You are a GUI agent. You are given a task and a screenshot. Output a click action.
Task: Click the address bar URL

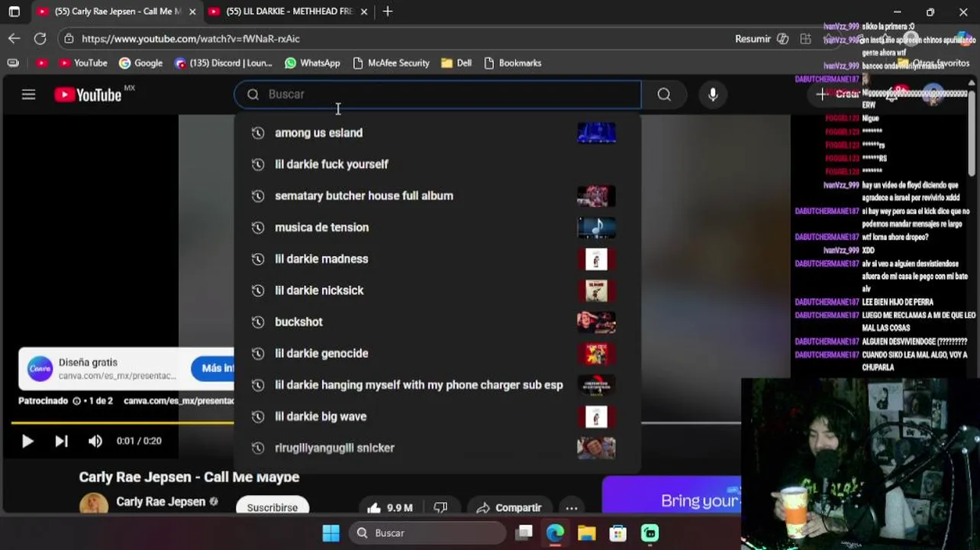click(191, 38)
